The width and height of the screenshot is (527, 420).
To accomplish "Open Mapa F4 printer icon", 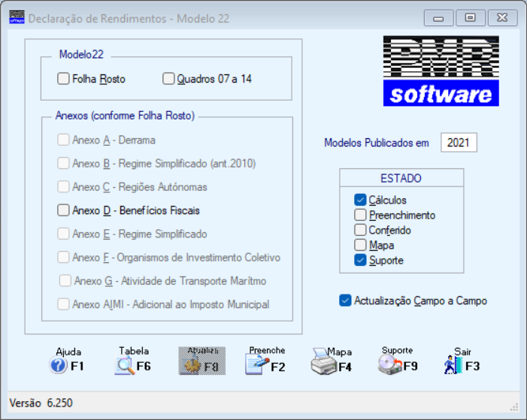I will click(332, 361).
